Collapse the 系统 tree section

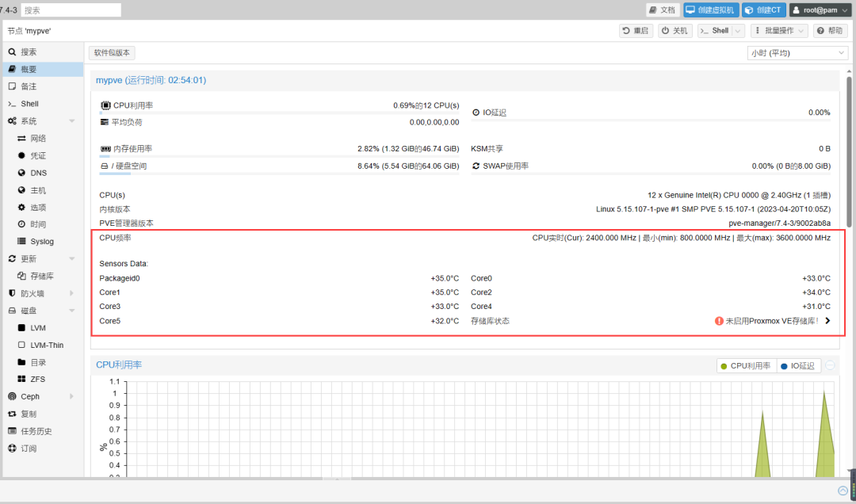pos(72,121)
